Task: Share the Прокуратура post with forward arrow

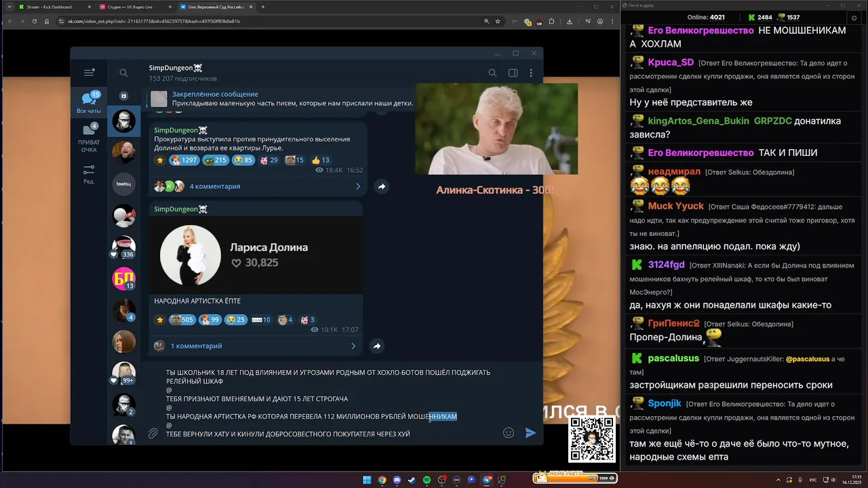Action: pyautogui.click(x=382, y=186)
